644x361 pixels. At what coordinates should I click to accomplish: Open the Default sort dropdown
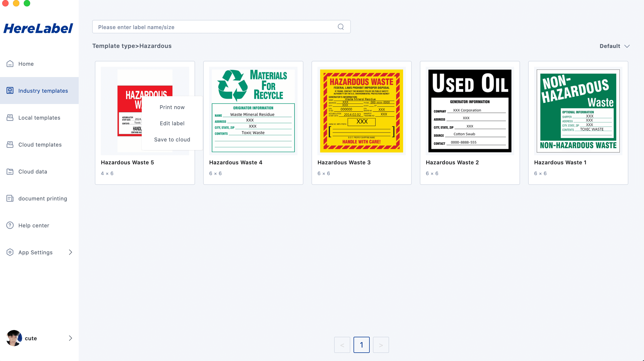[614, 46]
